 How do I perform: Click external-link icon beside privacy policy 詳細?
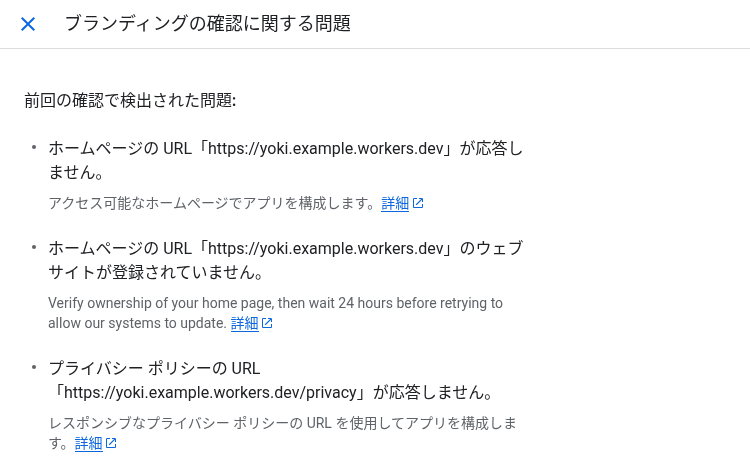click(x=111, y=443)
